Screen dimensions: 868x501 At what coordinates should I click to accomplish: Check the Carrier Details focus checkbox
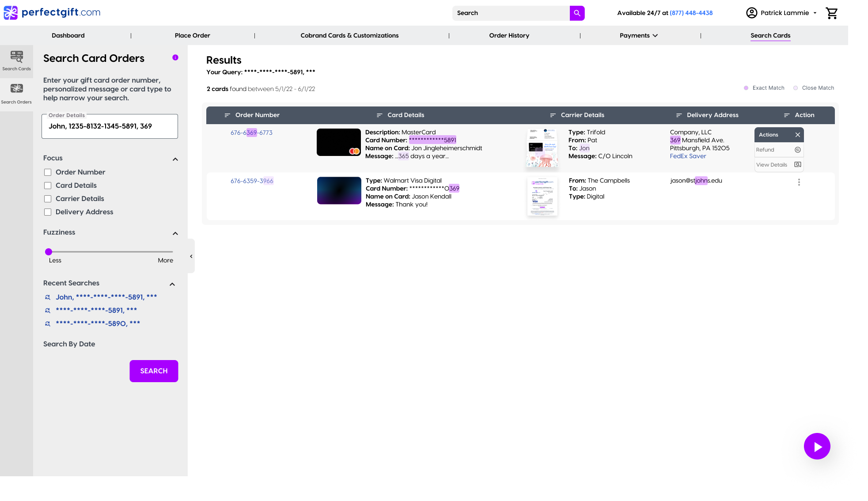(x=48, y=199)
